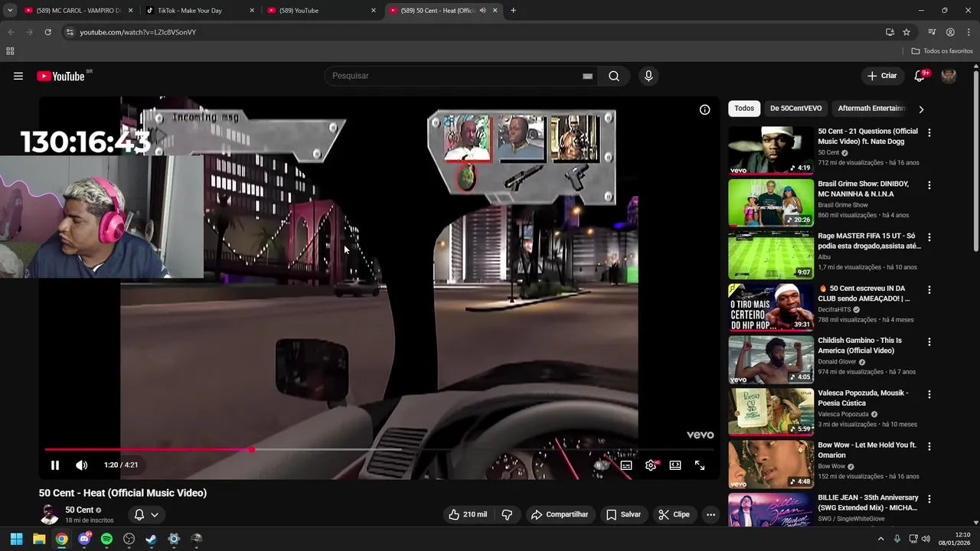The image size is (980, 551).
Task: Go to the YouTube home logo
Action: click(60, 76)
